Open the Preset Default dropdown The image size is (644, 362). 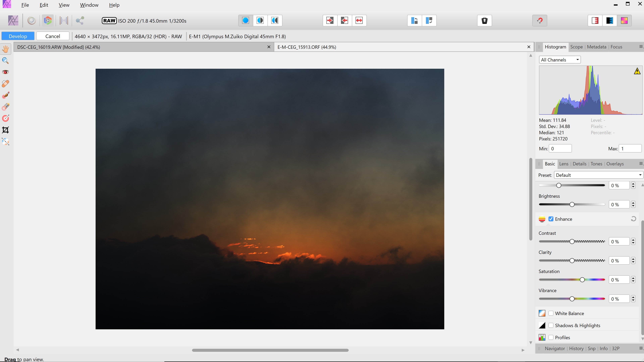coord(599,175)
